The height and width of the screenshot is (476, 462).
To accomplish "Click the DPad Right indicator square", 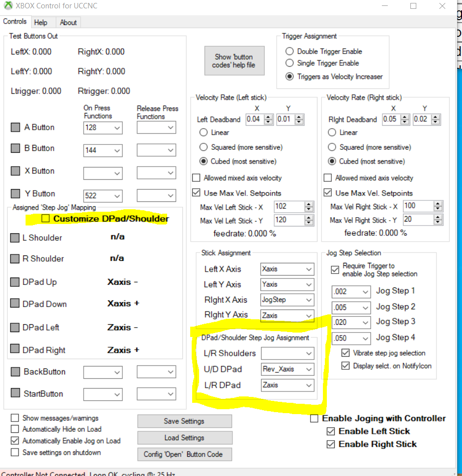I will coord(15,349).
